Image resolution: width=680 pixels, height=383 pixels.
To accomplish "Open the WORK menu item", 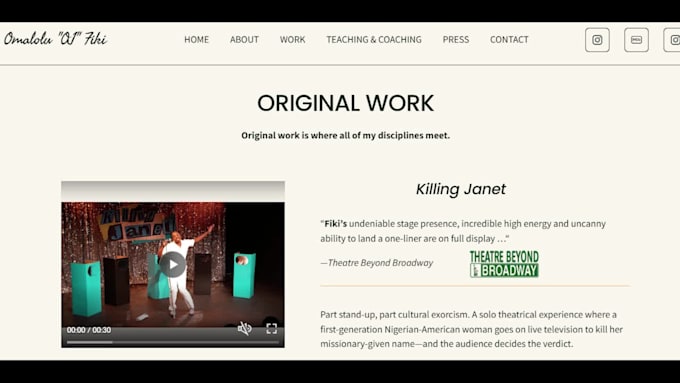I will tap(292, 39).
